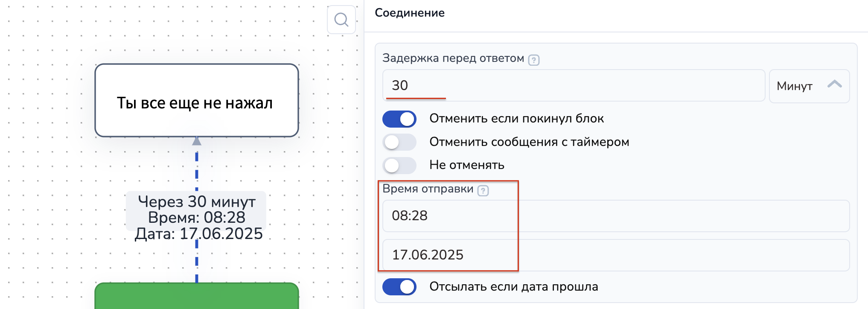Image resolution: width=868 pixels, height=309 pixels.
Task: Click the arrowhead under the white block
Action: click(x=197, y=141)
